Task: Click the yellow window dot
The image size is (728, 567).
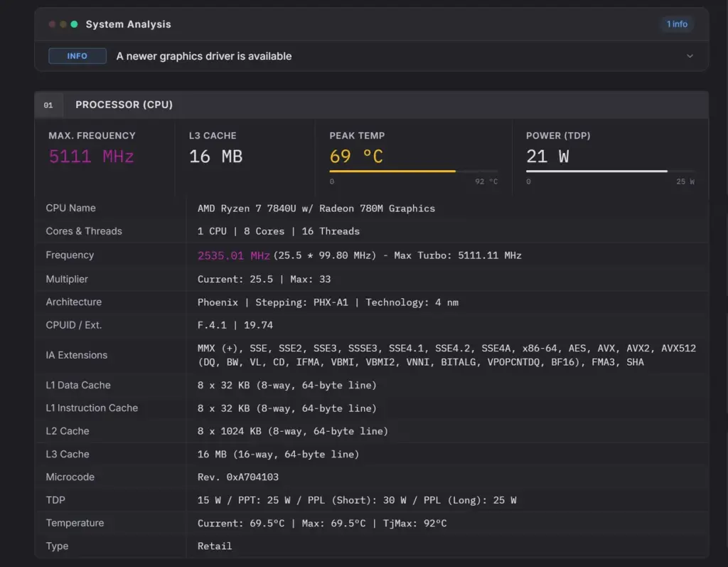Action: pos(63,24)
